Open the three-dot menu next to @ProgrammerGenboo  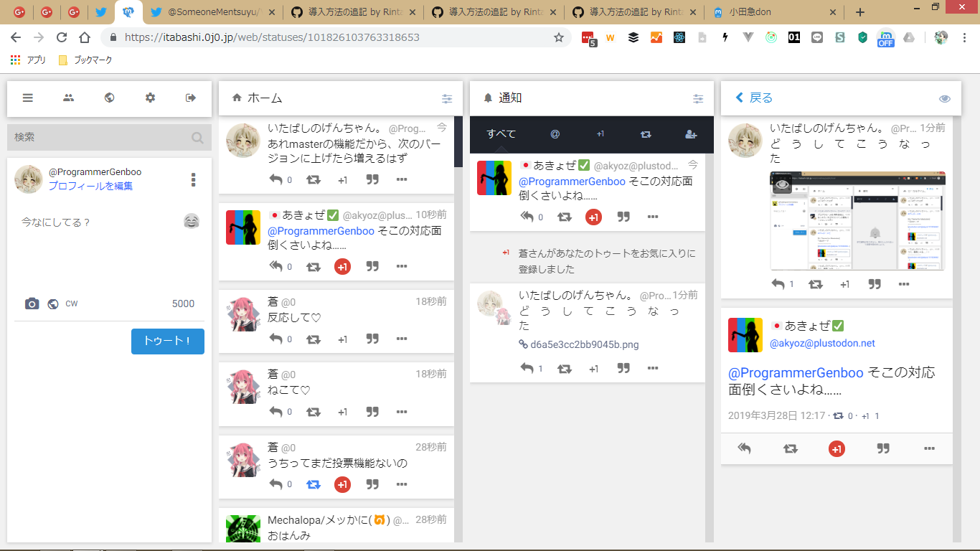click(193, 179)
